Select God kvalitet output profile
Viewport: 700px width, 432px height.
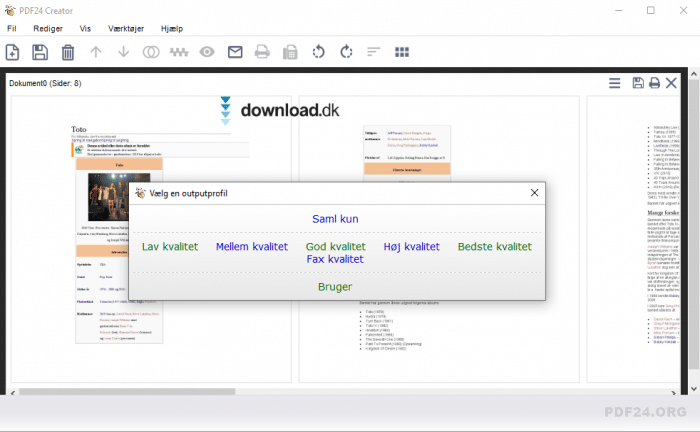pos(336,246)
